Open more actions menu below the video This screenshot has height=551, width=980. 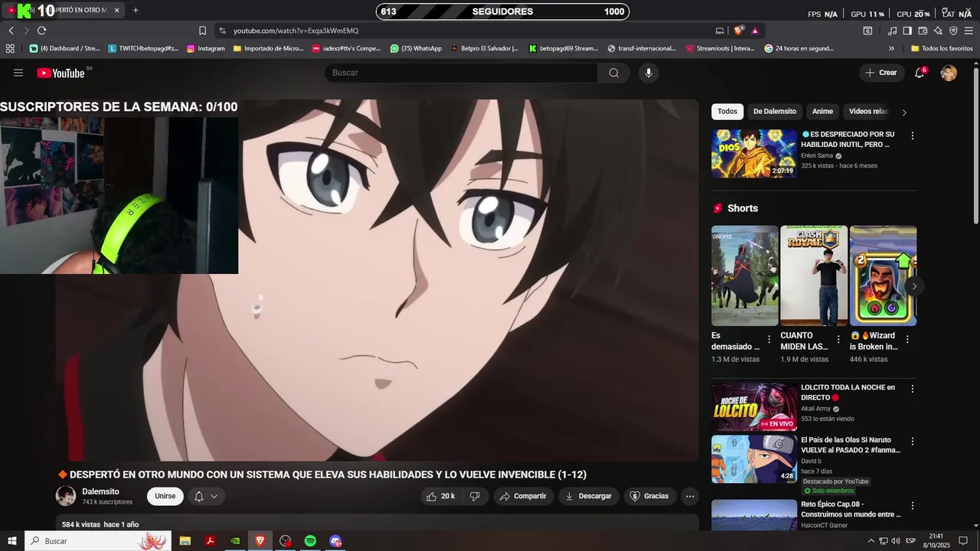(690, 496)
